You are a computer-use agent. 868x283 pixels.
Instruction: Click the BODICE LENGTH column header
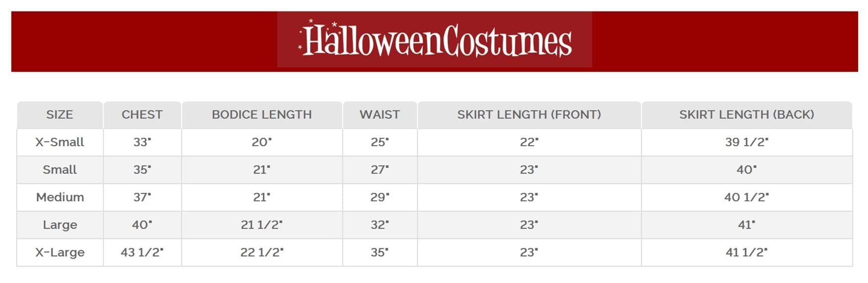point(262,114)
